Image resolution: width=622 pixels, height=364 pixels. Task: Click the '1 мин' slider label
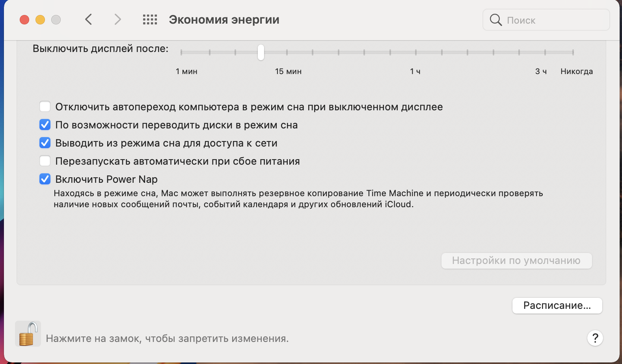186,71
